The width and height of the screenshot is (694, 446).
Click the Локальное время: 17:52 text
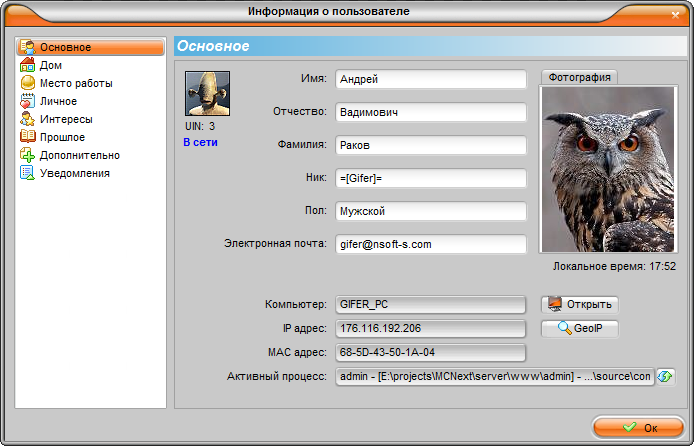[614, 266]
